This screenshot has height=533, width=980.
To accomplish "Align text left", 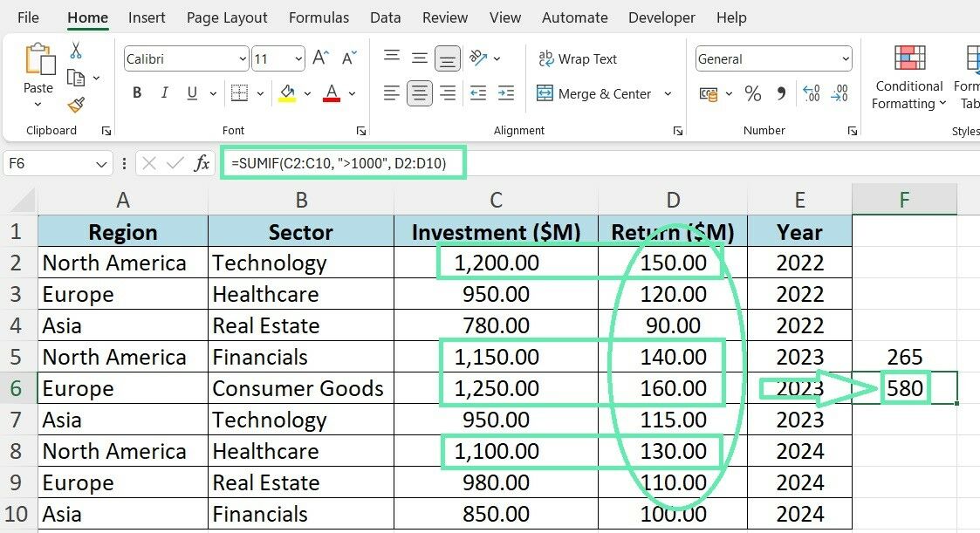I will pyautogui.click(x=392, y=93).
